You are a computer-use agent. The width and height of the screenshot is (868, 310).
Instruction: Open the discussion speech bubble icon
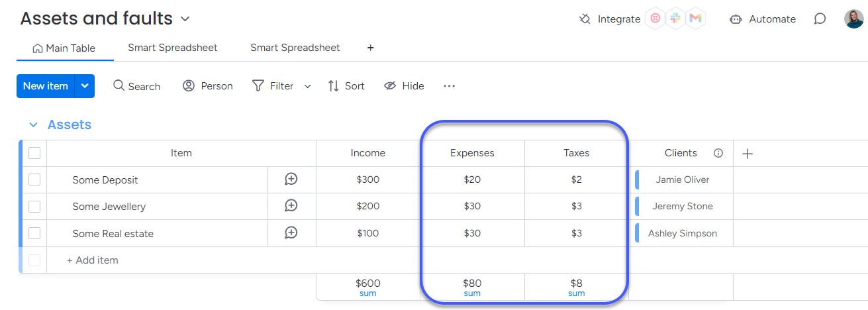(820, 19)
